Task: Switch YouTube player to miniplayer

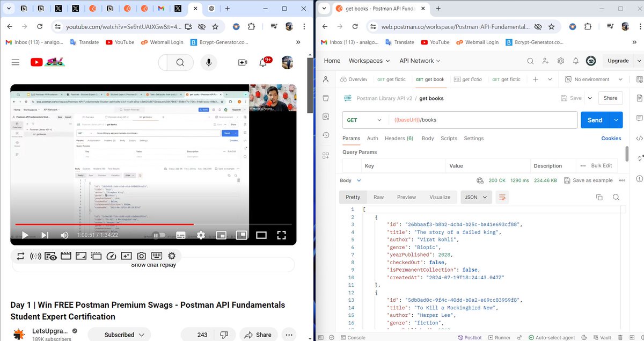Action: point(221,235)
